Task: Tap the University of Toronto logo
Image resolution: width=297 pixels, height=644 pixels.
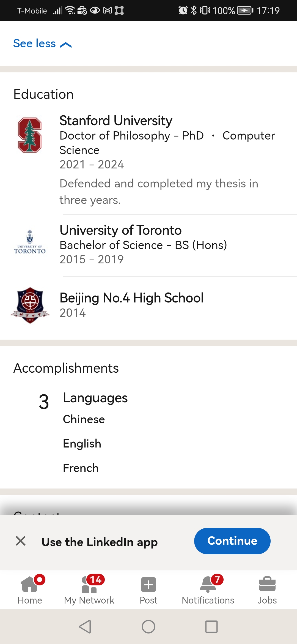Action: pos(30,242)
